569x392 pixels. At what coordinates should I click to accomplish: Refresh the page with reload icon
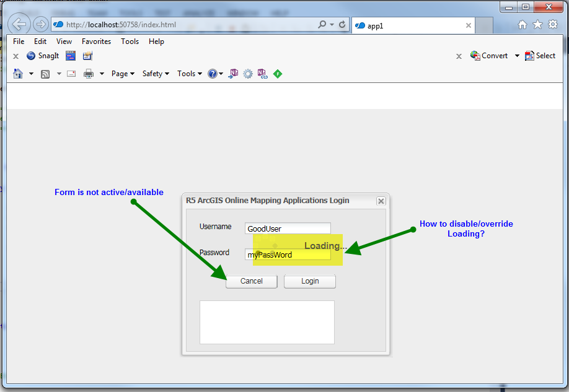(x=342, y=25)
